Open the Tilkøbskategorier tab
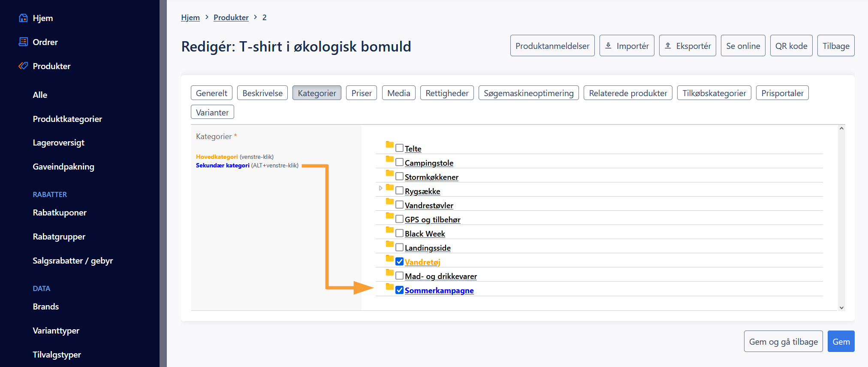Viewport: 868px width, 367px height. tap(714, 93)
